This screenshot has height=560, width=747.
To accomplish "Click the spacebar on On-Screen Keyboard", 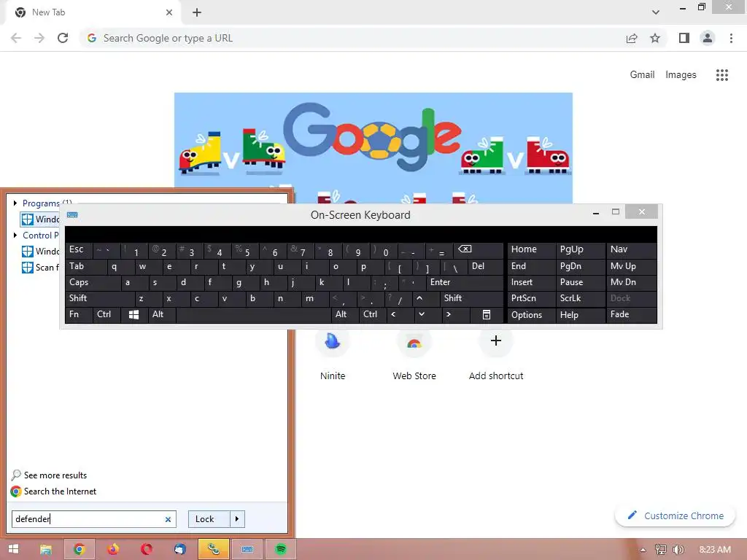I will point(254,314).
